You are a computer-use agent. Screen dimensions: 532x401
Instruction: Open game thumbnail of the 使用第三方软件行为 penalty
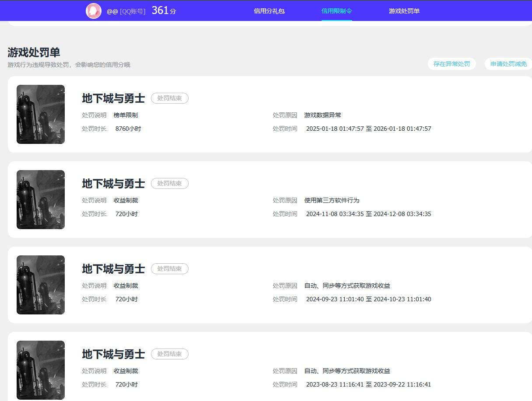point(41,199)
